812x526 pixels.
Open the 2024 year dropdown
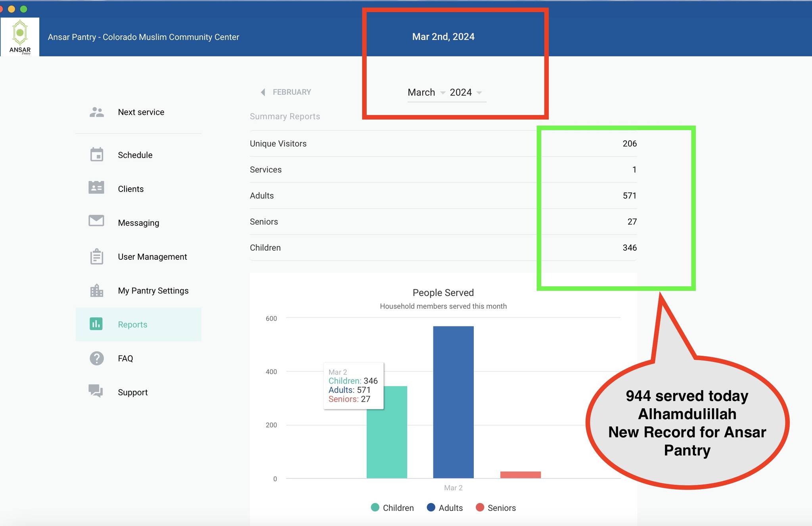tap(466, 92)
